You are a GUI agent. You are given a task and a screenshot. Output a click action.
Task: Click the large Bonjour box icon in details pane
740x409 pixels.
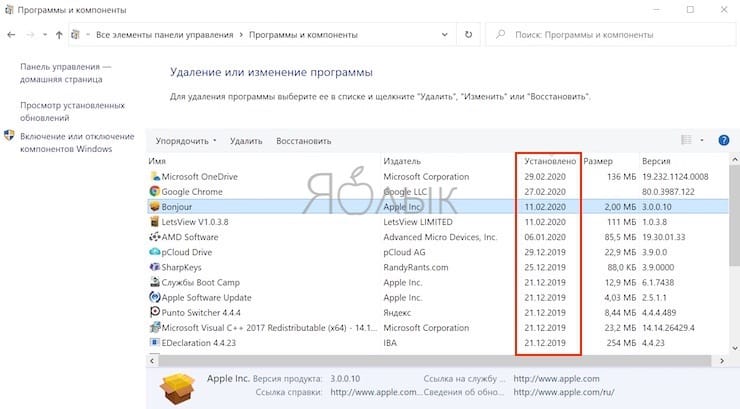(177, 388)
